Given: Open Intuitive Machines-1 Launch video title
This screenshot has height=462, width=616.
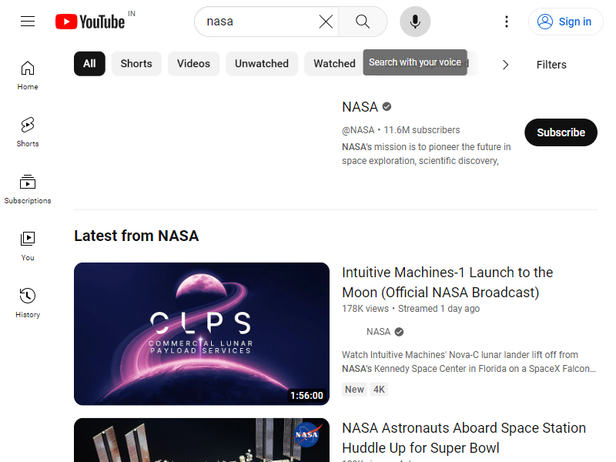Looking at the screenshot, I should pos(447,282).
